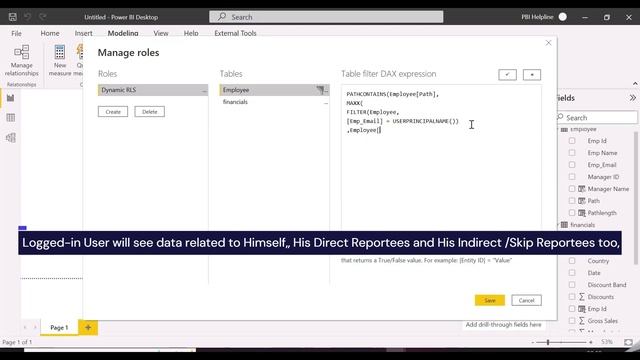The height and width of the screenshot is (360, 640).
Task: Open the File menu
Action: point(16,33)
